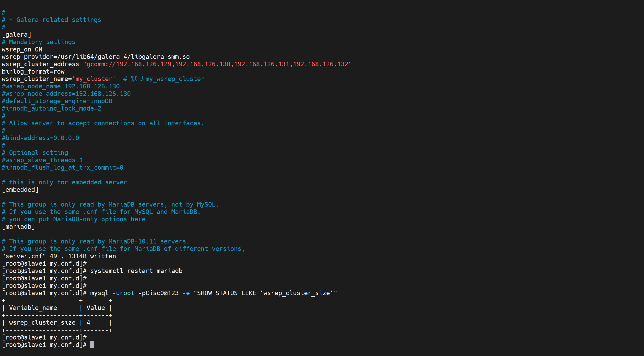The height and width of the screenshot is (356, 644).
Task: Click the [galera] section header
Action: coord(16,35)
